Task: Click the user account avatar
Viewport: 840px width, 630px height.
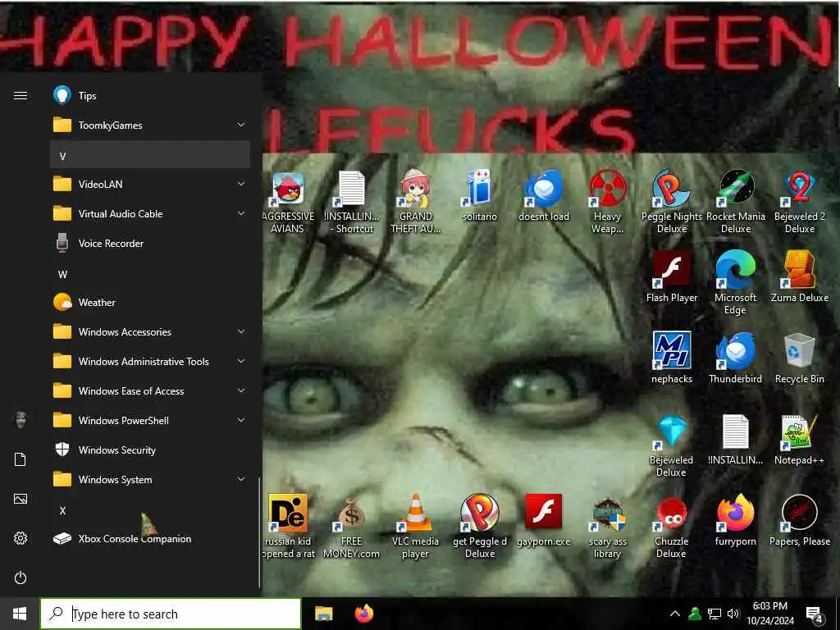Action: pos(21,420)
